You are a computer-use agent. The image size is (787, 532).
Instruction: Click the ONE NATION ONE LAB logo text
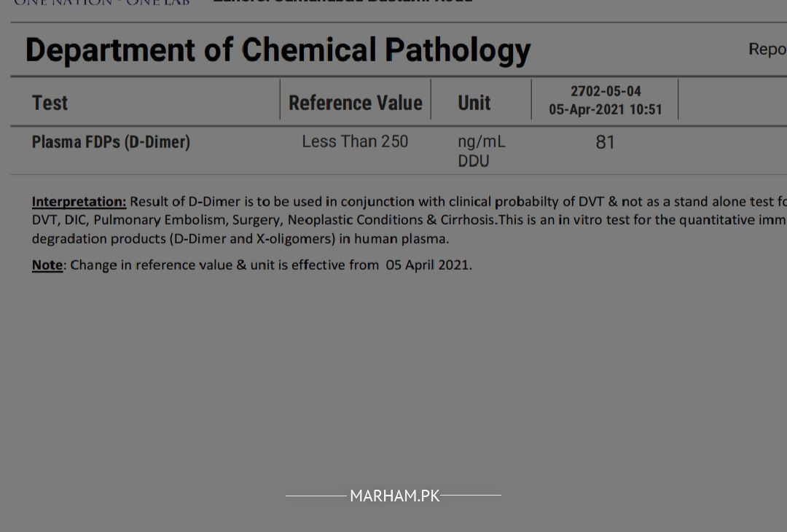[102, 2]
